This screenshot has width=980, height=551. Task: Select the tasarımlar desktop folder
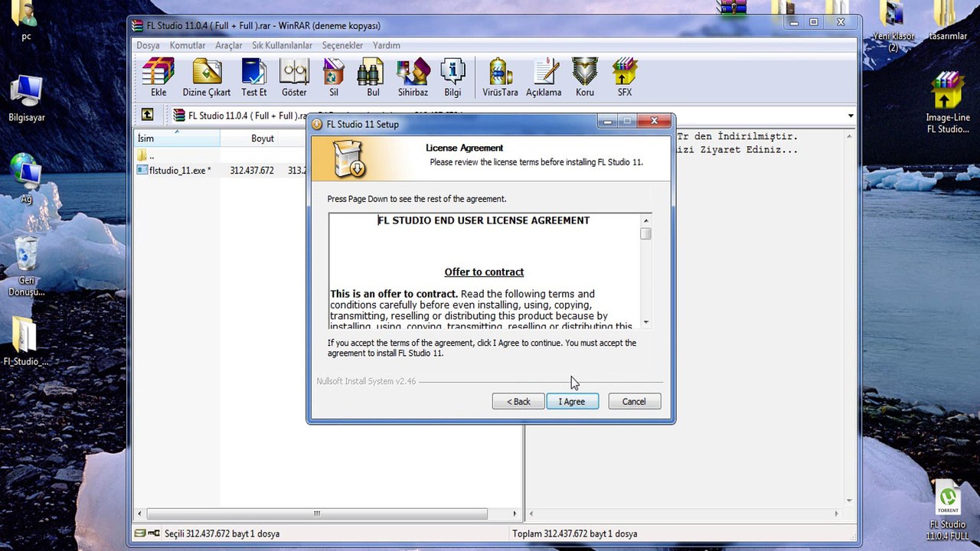(x=948, y=21)
